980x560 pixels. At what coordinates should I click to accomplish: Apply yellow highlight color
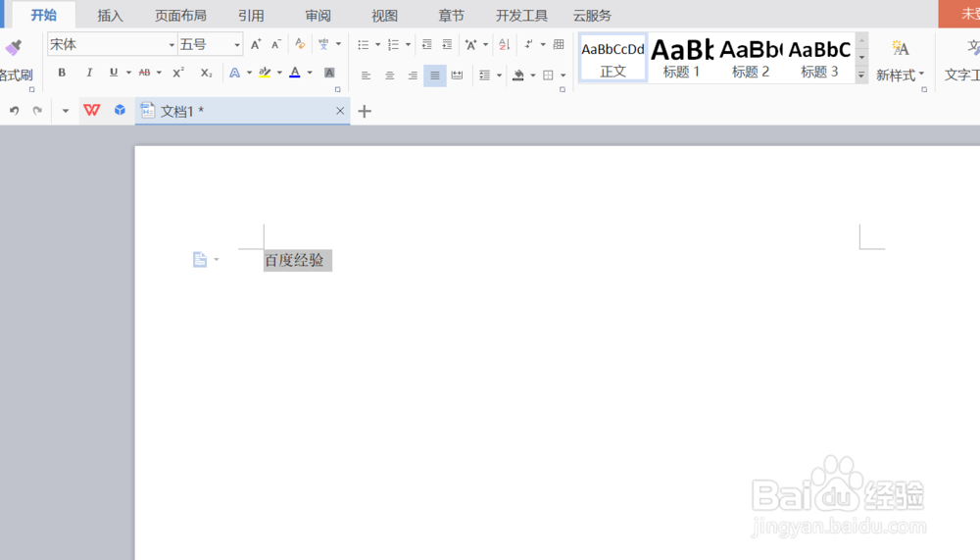[265, 73]
